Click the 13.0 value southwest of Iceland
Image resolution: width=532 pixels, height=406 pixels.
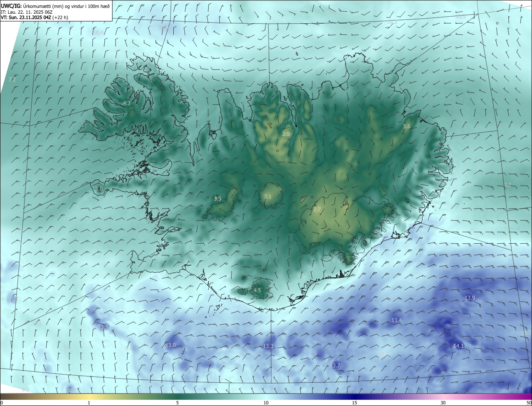(170, 345)
